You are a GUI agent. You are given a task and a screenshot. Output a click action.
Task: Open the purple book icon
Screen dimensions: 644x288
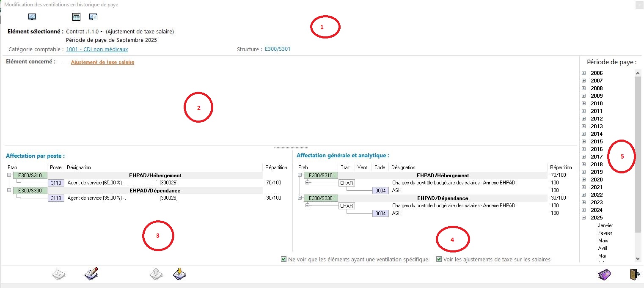(605, 274)
